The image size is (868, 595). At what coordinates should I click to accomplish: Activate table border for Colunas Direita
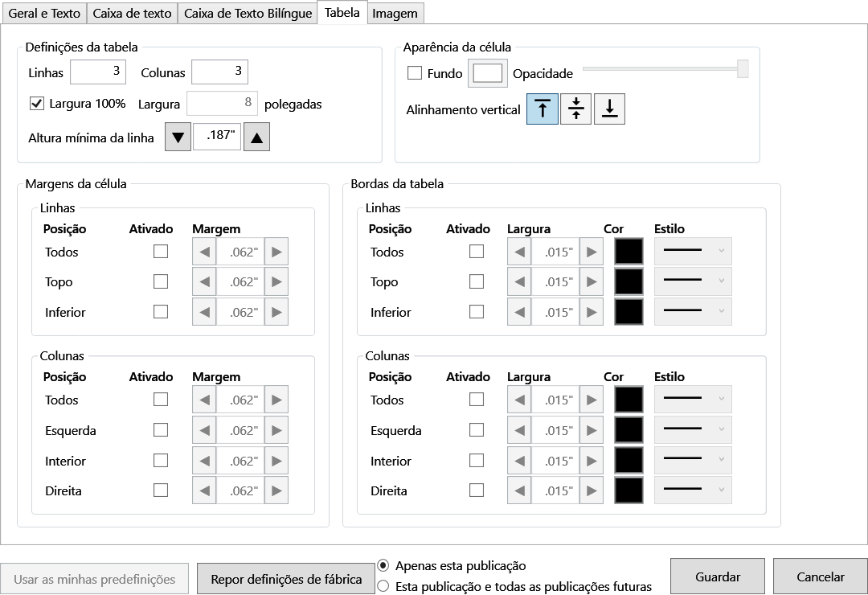point(477,490)
